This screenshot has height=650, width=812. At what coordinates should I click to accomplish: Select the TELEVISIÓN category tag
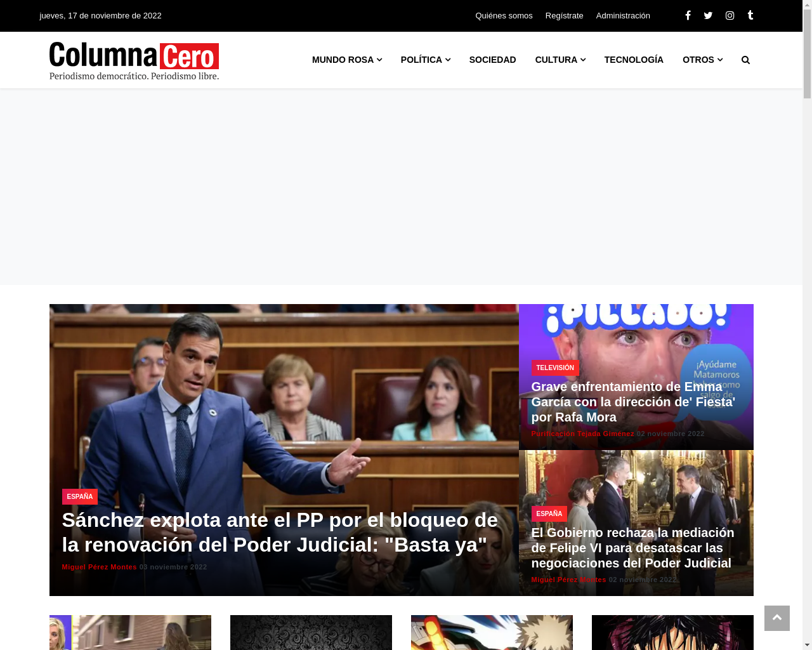point(555,368)
